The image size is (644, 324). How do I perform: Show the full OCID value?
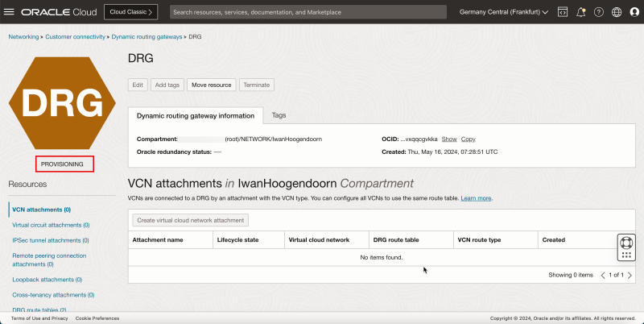(448, 139)
